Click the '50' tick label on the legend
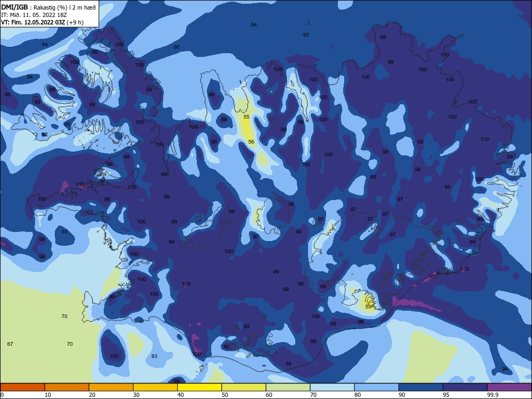Screen dimensions: 532x399 pyautogui.click(x=225, y=395)
